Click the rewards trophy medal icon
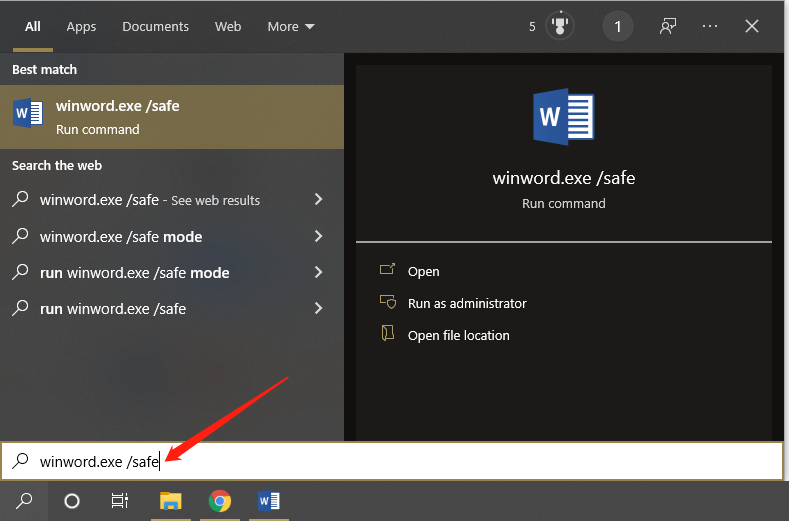This screenshot has height=521, width=789. (x=560, y=26)
